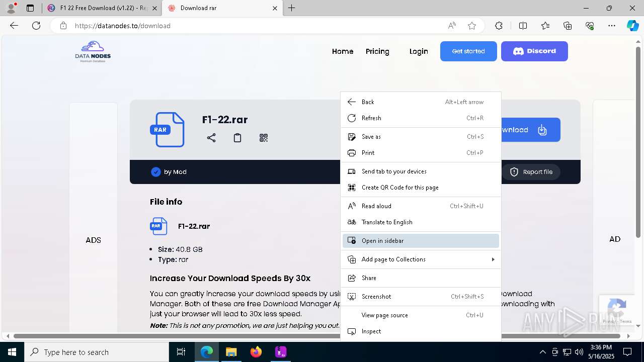
Task: Toggle the split screen icon
Action: click(523, 26)
